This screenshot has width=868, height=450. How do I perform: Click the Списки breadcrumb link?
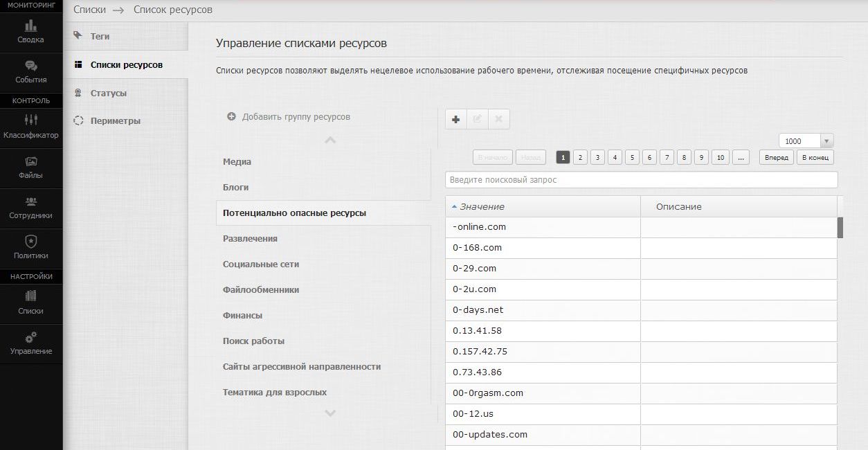(x=89, y=10)
